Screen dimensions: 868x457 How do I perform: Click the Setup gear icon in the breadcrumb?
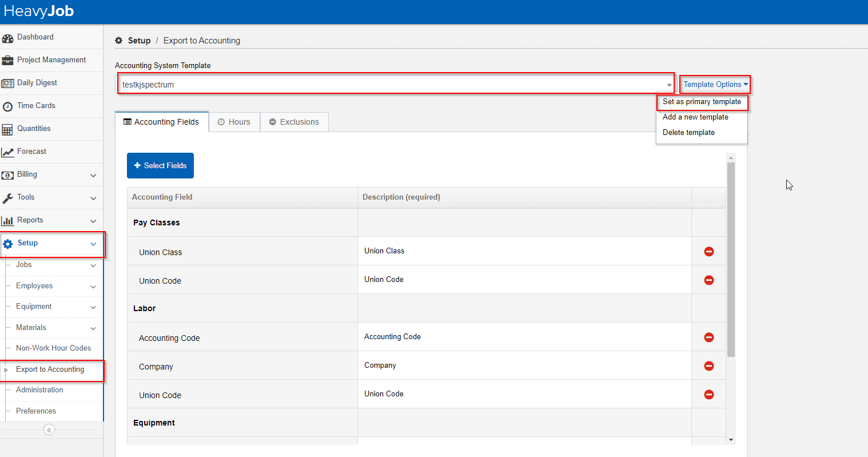coord(120,40)
